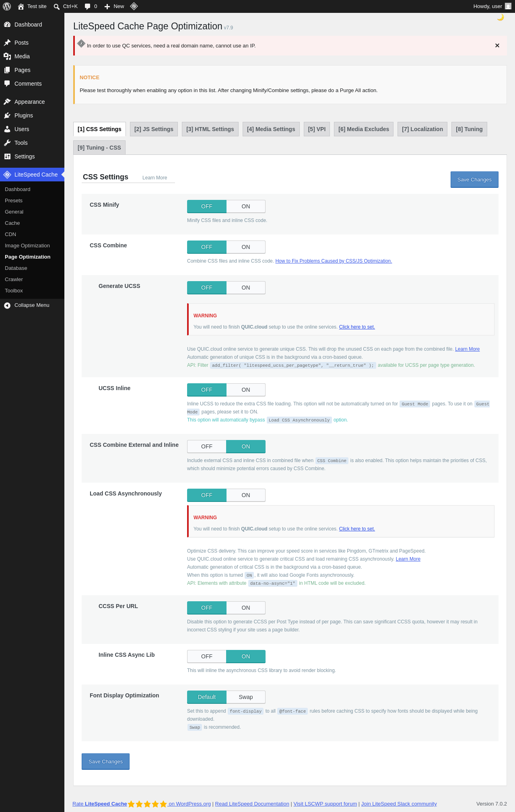Open Crawler submenu item
The height and width of the screenshot is (812, 515).
pos(32,280)
